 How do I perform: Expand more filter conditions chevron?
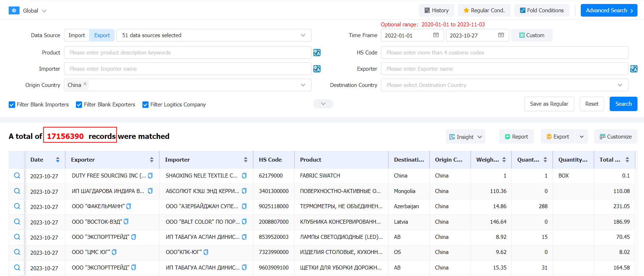click(x=323, y=104)
